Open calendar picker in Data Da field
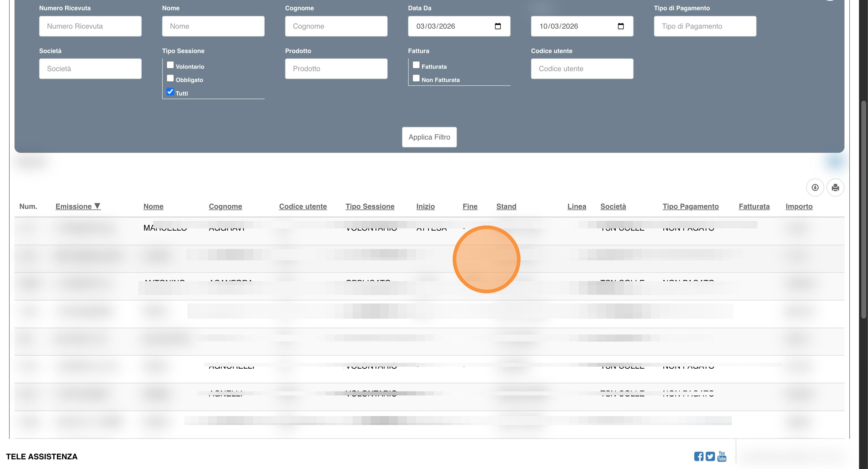This screenshot has width=868, height=469. point(498,26)
